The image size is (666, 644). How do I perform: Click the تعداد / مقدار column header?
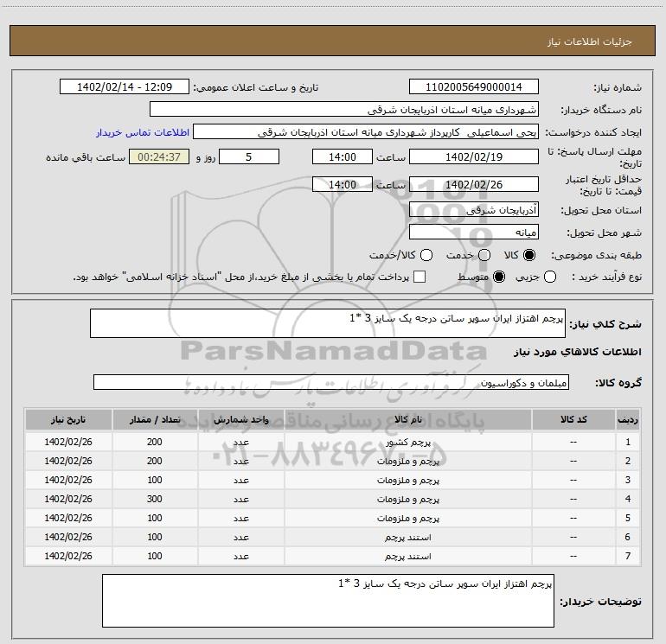click(x=155, y=420)
